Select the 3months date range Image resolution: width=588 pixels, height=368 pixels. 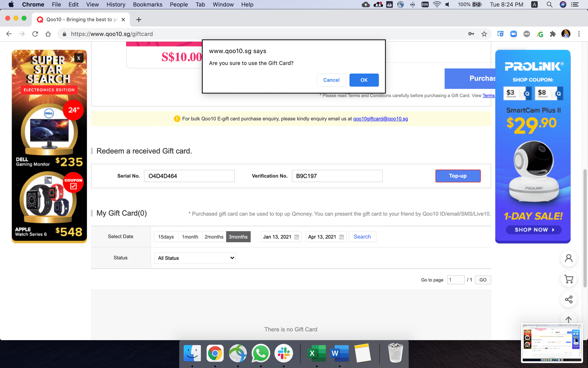(238, 237)
